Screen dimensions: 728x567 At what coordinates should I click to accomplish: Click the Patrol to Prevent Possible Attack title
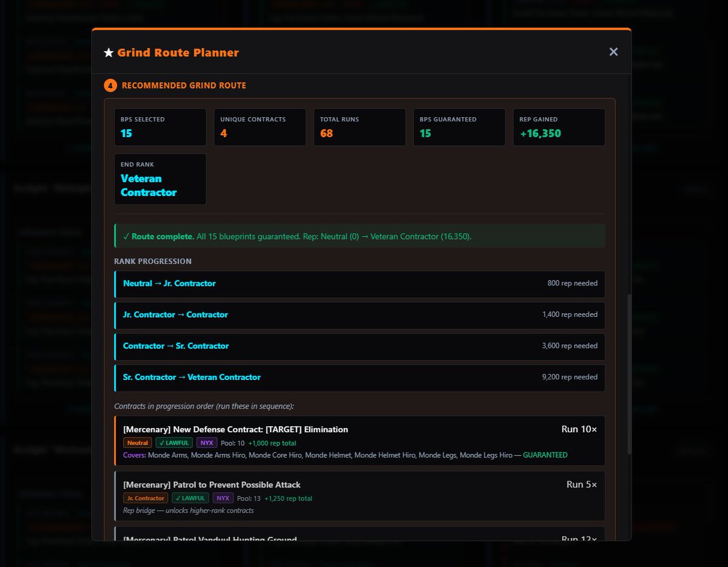(212, 485)
